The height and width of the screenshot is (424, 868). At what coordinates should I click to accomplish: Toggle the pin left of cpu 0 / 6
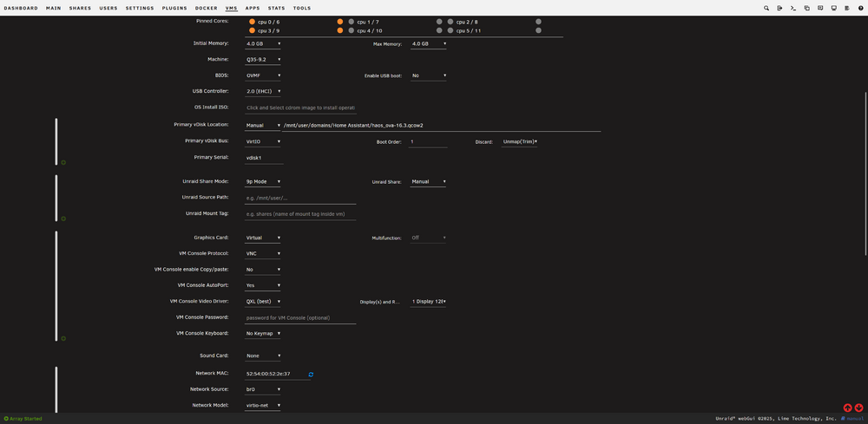pyautogui.click(x=252, y=23)
